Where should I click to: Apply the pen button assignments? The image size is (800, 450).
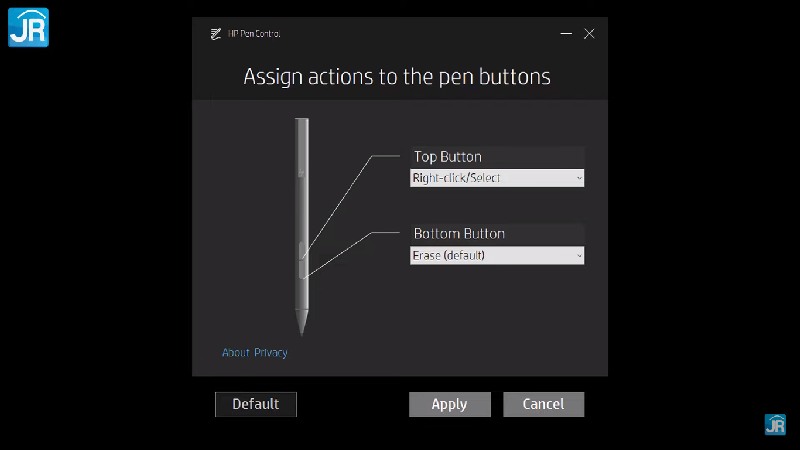[449, 404]
